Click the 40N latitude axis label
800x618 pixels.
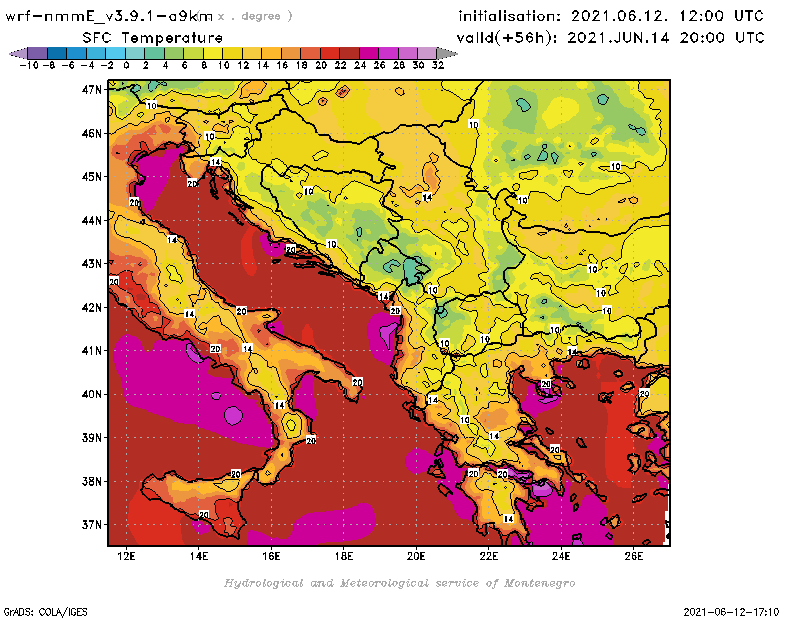pyautogui.click(x=92, y=394)
